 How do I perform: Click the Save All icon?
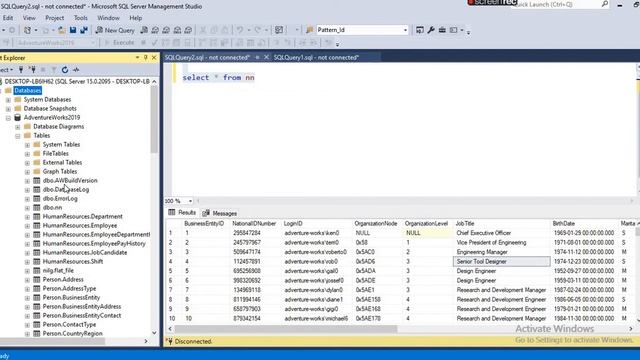pos(84,30)
